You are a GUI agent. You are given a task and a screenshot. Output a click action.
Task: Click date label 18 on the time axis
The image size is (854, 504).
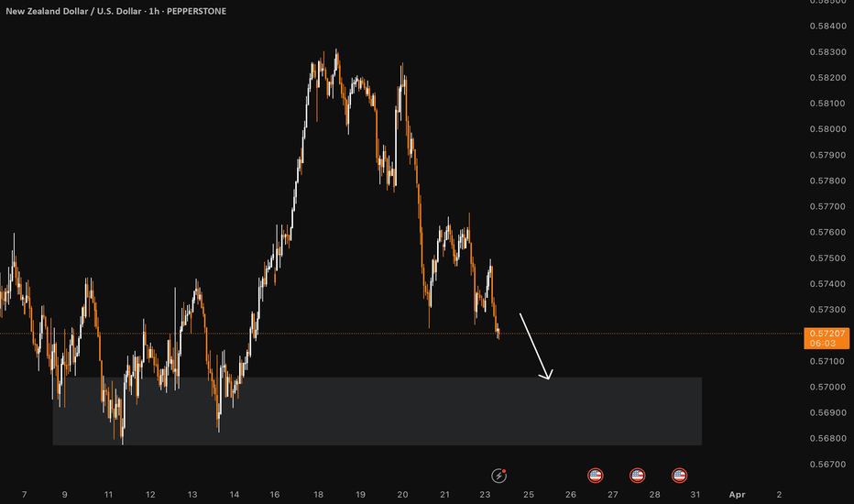pyautogui.click(x=318, y=495)
